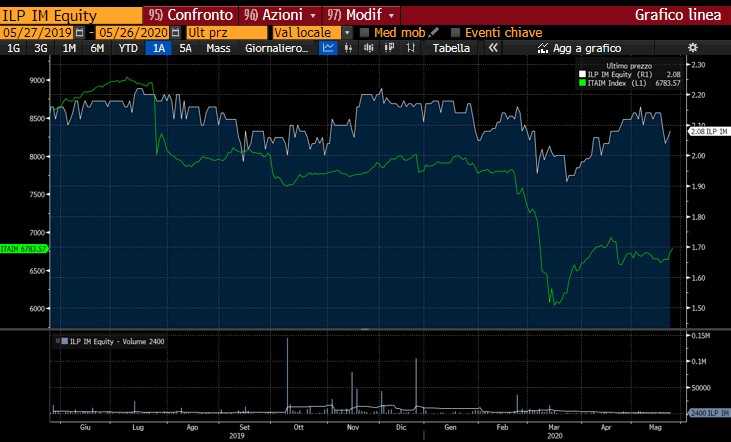Select the 3G time range

coord(41,48)
